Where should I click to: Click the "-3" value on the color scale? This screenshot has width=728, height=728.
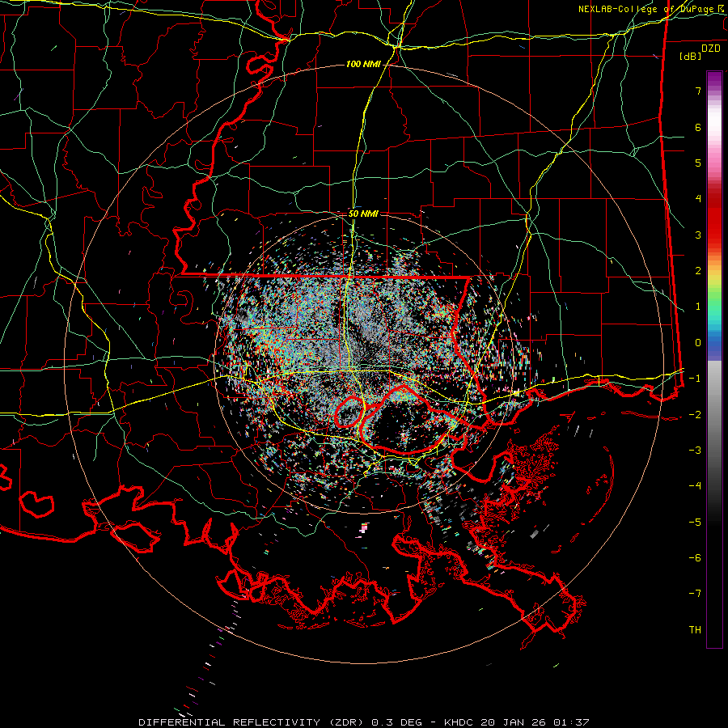click(x=695, y=451)
